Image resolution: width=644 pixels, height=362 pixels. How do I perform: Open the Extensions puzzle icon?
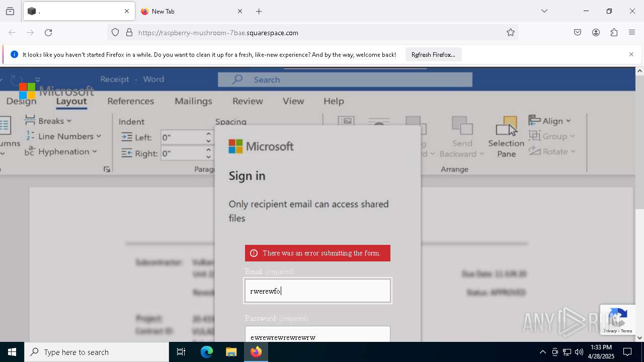tap(614, 33)
